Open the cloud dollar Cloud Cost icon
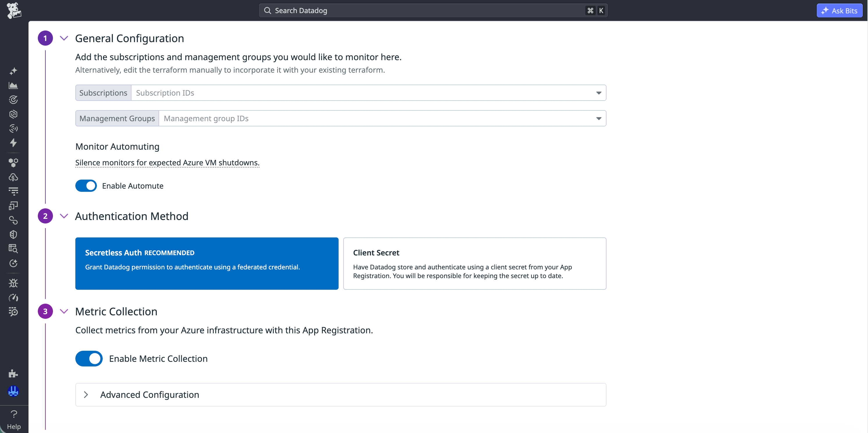Screen dimensions: 868x433 (x=13, y=177)
